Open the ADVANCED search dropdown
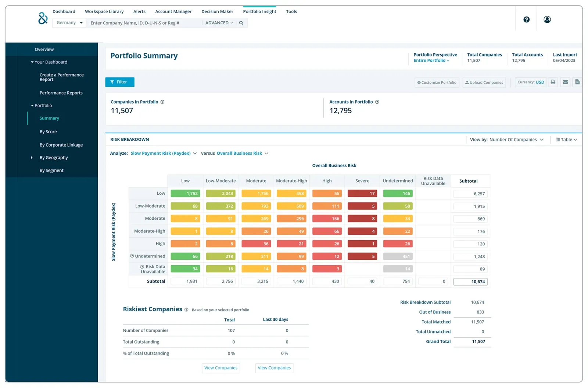 (219, 23)
